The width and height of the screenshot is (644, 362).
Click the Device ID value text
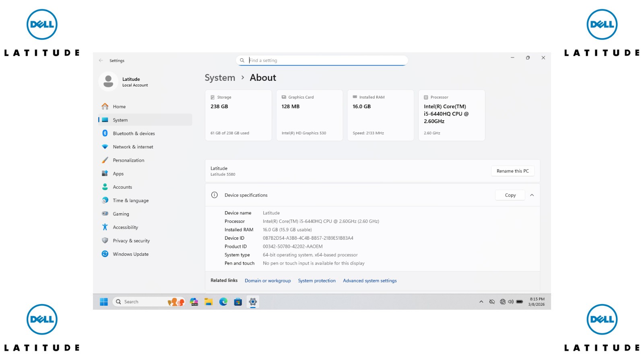[308, 238]
